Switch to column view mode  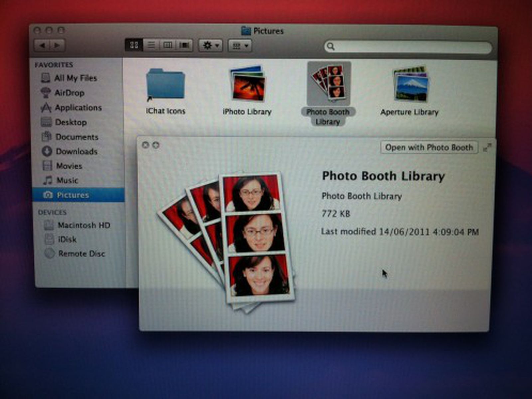tap(168, 45)
